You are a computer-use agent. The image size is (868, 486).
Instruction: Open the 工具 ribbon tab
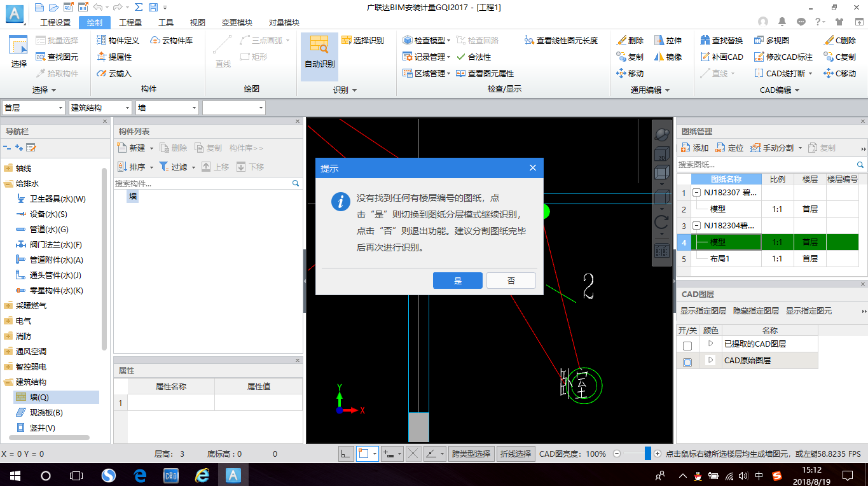(x=166, y=22)
